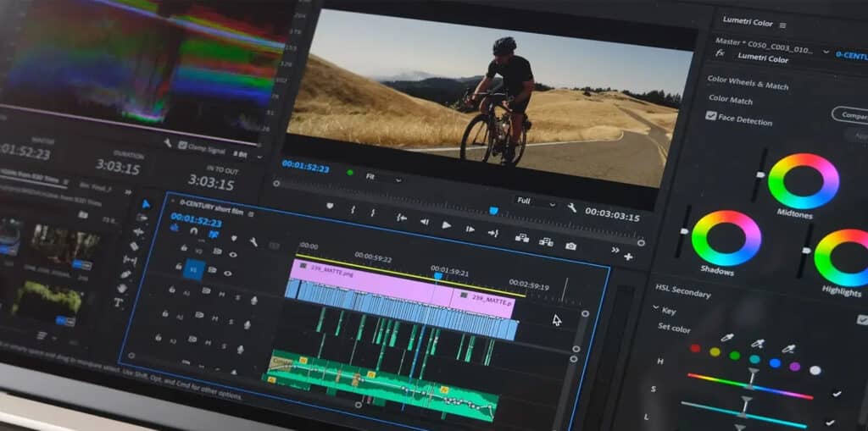The width and height of the screenshot is (868, 431).
Task: Click the Comparison View button
Action: (850, 116)
